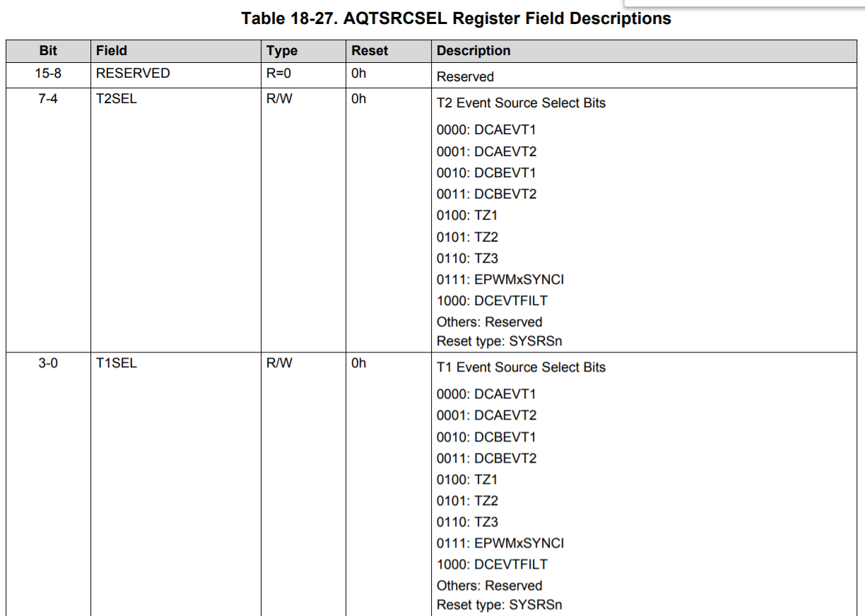The width and height of the screenshot is (865, 616).
Task: Click T2 Event Source Select Bits text
Action: [521, 103]
